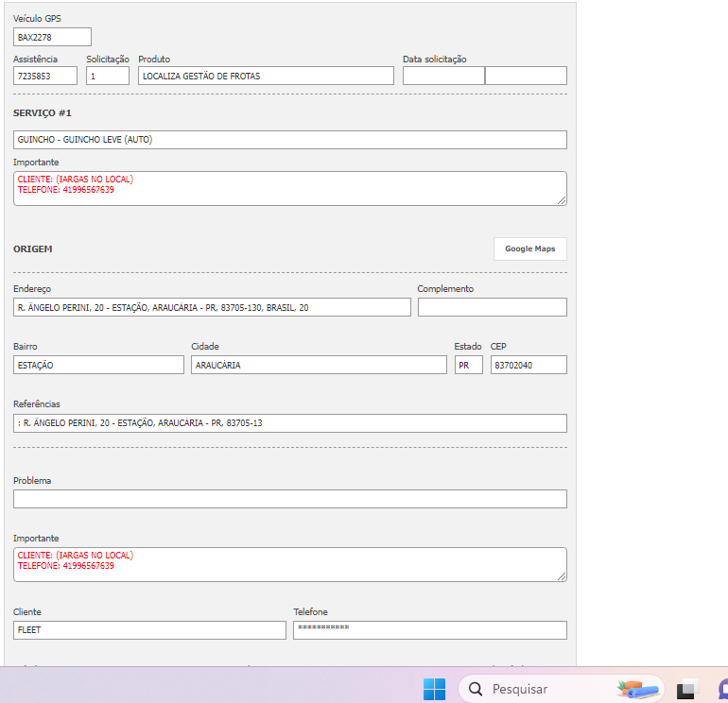Click the Pesquisar search box
The width and height of the screenshot is (728, 703).
(561, 689)
